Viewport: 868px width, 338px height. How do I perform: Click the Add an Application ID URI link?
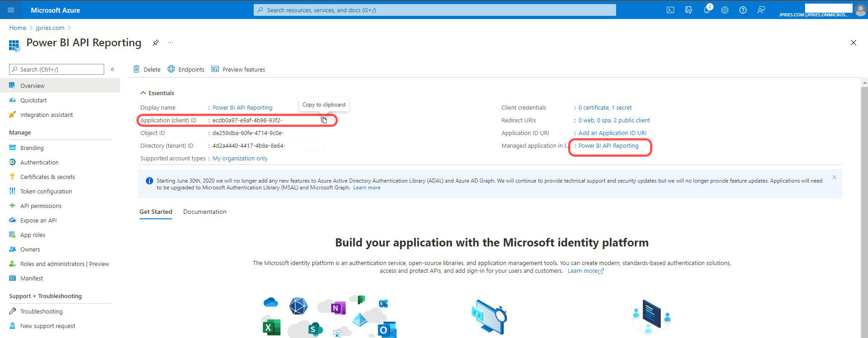pyautogui.click(x=612, y=133)
